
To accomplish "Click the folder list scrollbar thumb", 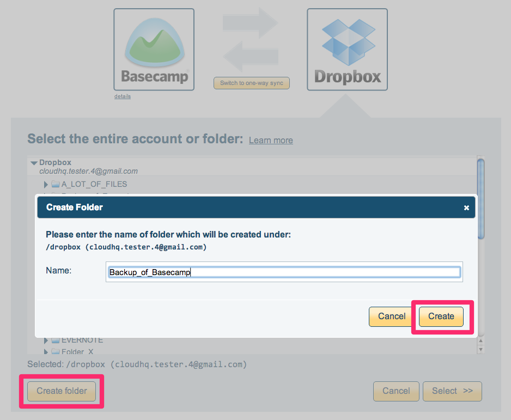I will (x=480, y=199).
